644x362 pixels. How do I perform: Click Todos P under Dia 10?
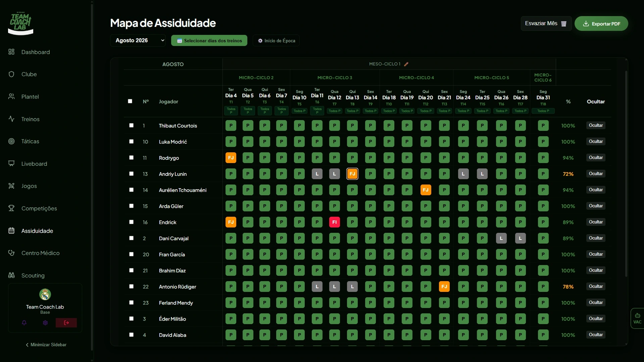click(299, 111)
